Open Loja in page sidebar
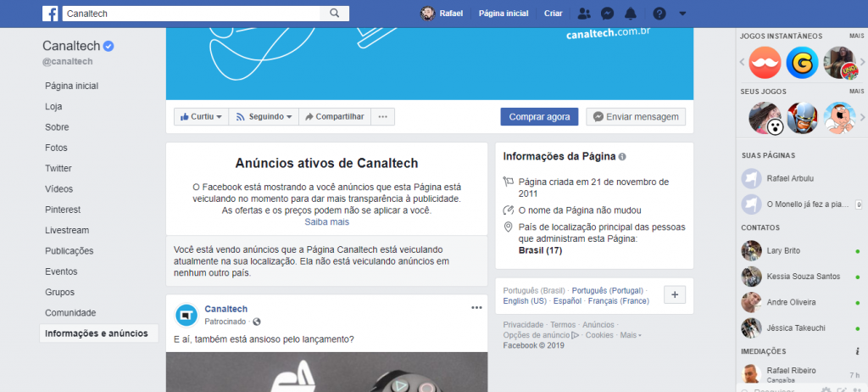Image resolution: width=868 pixels, height=392 pixels. pos(53,106)
